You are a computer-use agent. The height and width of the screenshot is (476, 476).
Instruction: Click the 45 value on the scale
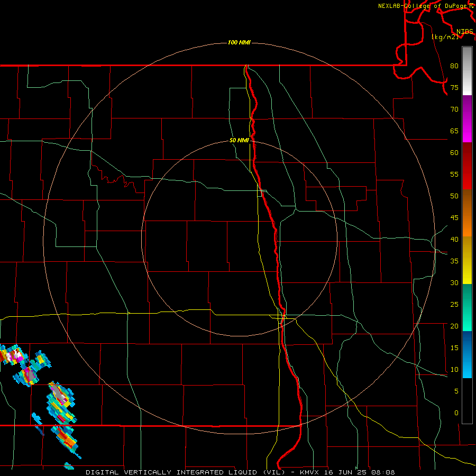454,218
